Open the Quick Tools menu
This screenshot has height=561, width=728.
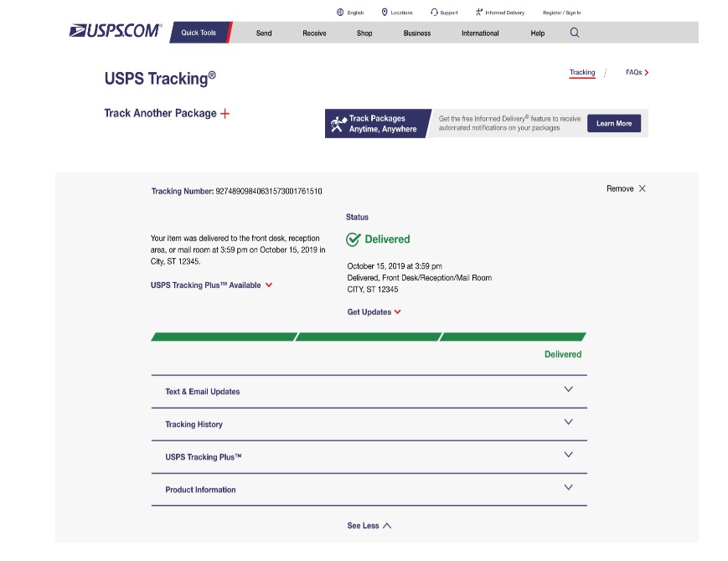pyautogui.click(x=199, y=33)
